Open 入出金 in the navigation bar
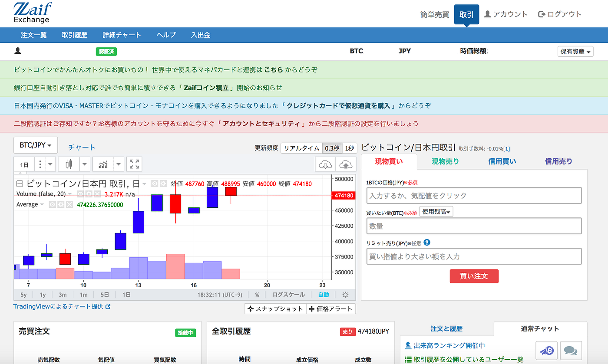608x364 pixels. pos(201,35)
